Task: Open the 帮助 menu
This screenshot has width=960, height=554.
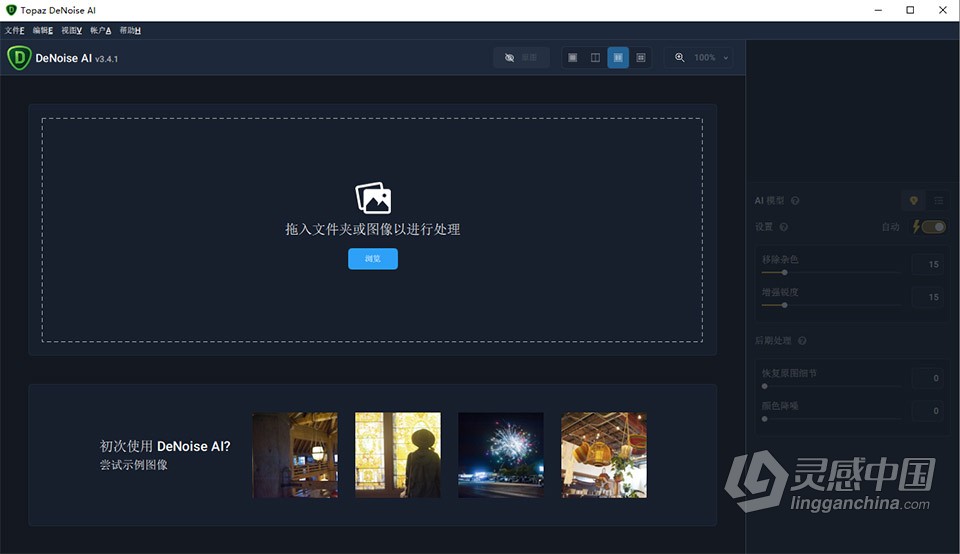Action: pos(130,31)
